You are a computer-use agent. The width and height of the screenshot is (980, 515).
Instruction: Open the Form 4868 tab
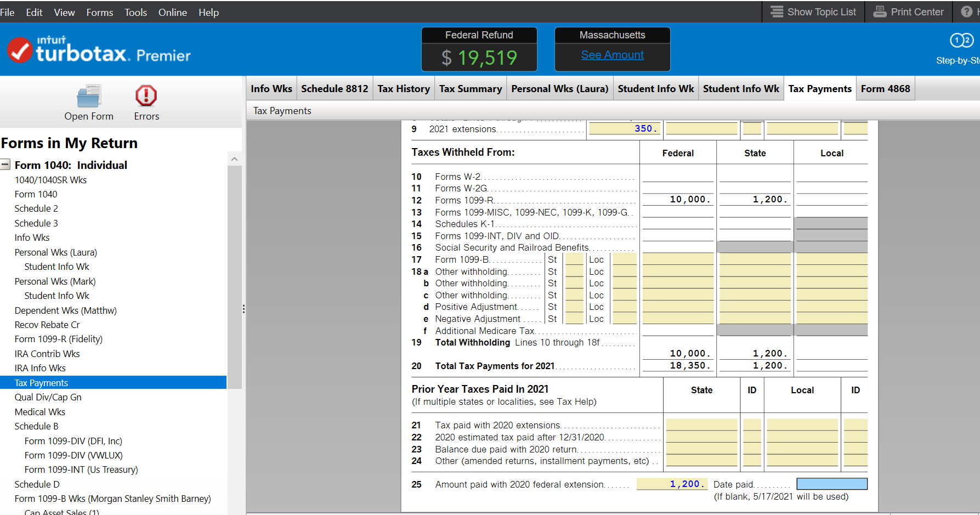tap(885, 89)
